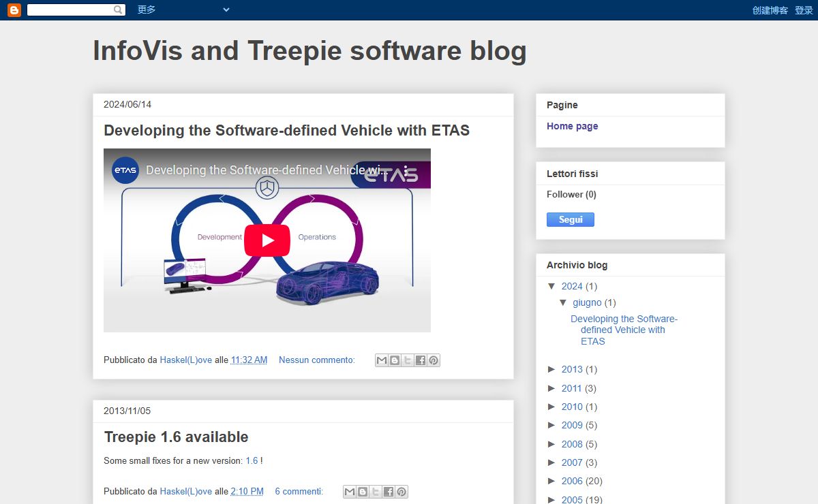Open 2009 archive year link
Image resolution: width=818 pixels, height=504 pixels.
pyautogui.click(x=572, y=425)
